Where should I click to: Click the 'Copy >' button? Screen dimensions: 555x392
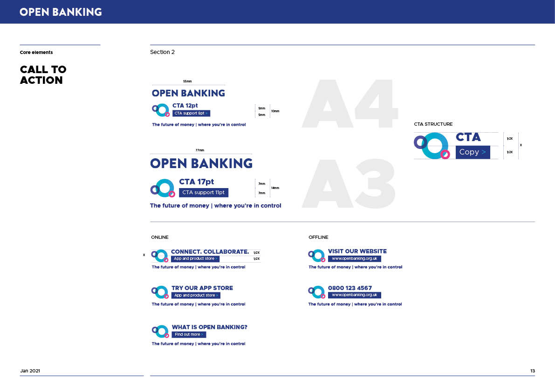tap(473, 152)
